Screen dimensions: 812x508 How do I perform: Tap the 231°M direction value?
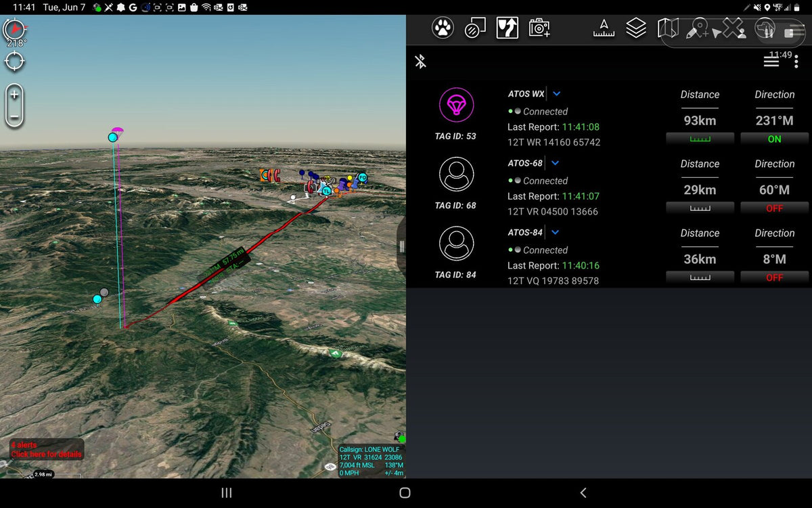(774, 120)
